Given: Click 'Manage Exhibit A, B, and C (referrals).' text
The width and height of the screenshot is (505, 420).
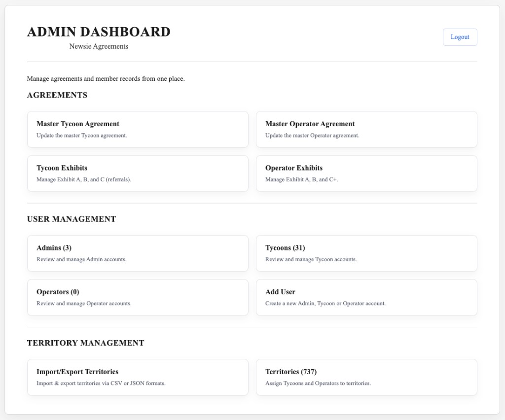Looking at the screenshot, I should (84, 179).
